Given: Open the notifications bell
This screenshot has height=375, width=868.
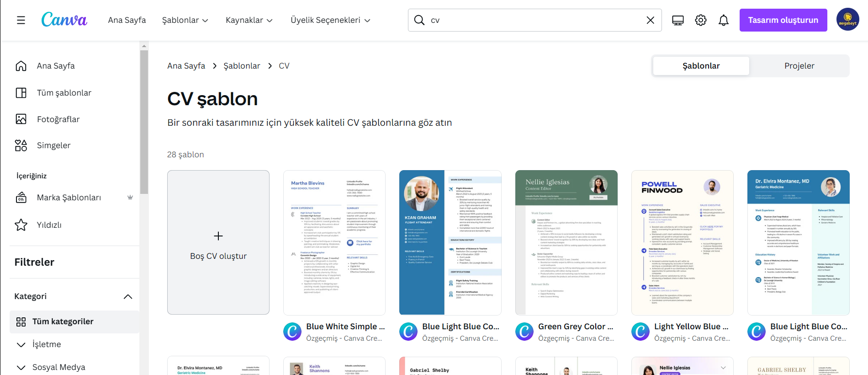Looking at the screenshot, I should point(723,20).
